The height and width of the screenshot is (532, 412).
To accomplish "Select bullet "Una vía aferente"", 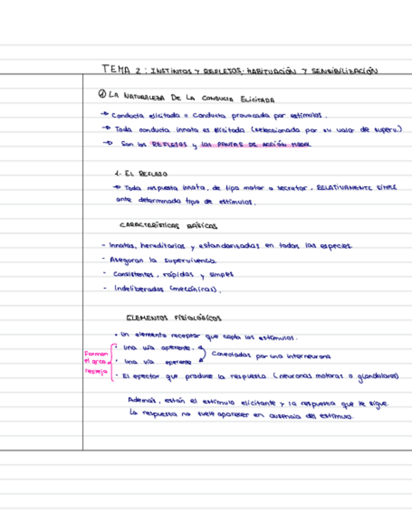I will pos(154,348).
